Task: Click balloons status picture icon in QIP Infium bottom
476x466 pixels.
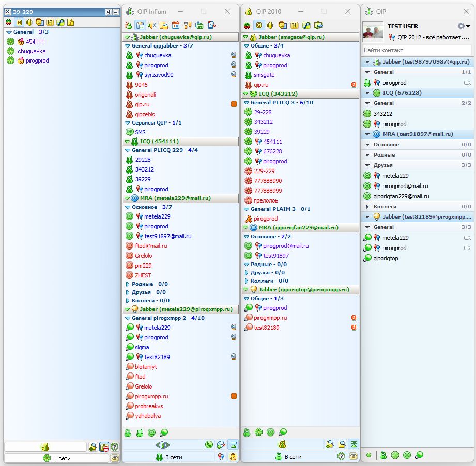Action: click(x=221, y=457)
